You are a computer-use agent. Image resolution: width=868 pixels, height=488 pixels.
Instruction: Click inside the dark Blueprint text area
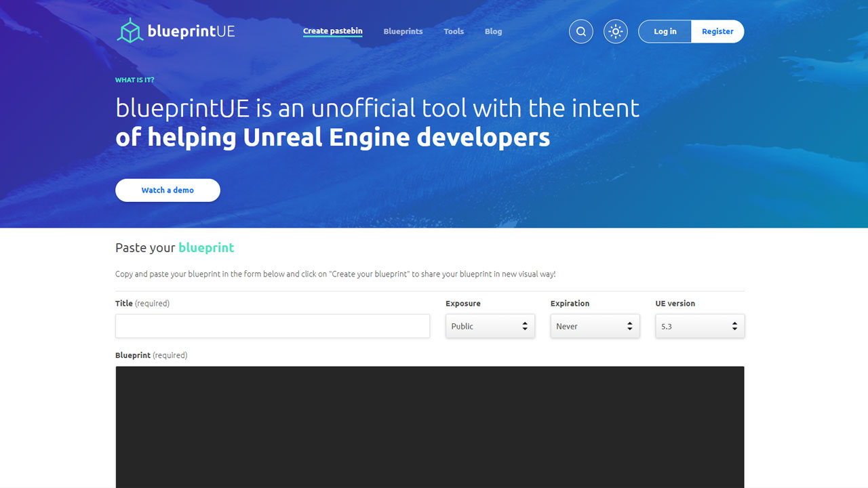pyautogui.click(x=430, y=427)
